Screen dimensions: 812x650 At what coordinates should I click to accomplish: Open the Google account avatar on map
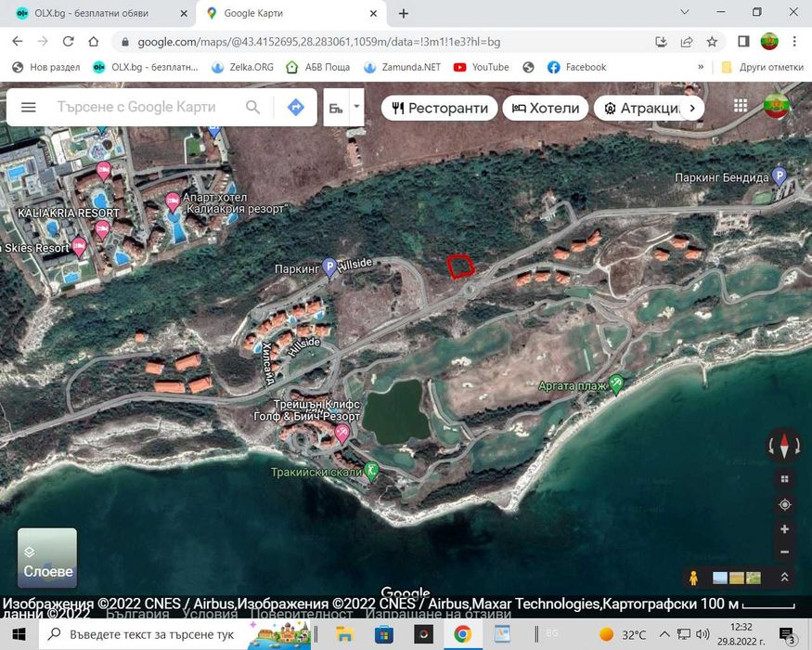(x=776, y=105)
